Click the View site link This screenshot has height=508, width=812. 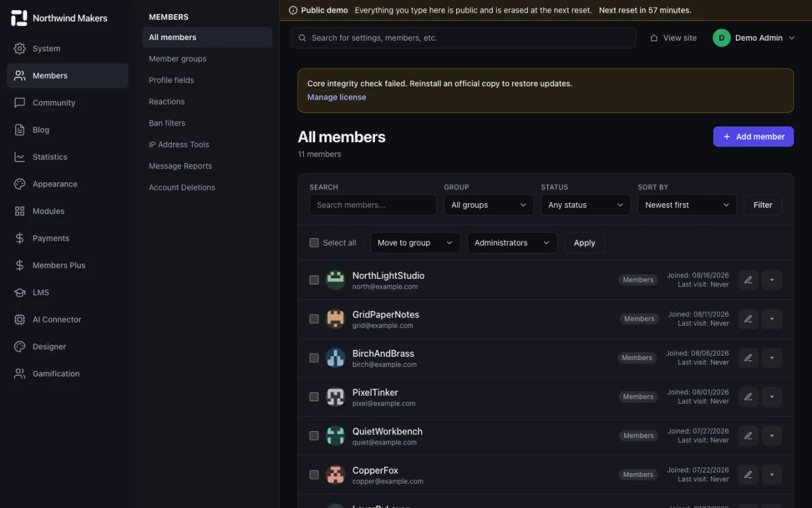pos(673,38)
